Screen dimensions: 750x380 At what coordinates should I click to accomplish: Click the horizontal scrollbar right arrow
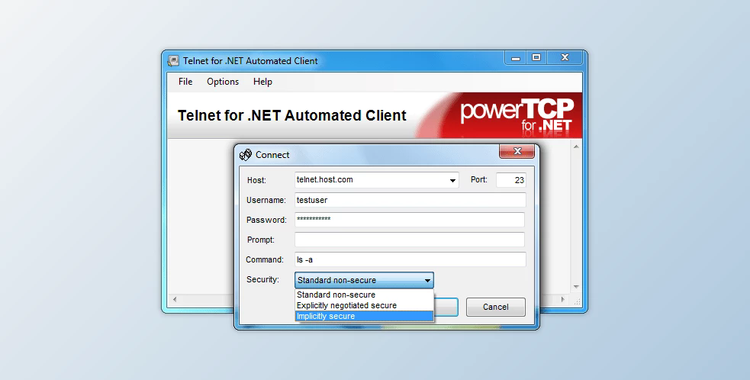click(562, 300)
